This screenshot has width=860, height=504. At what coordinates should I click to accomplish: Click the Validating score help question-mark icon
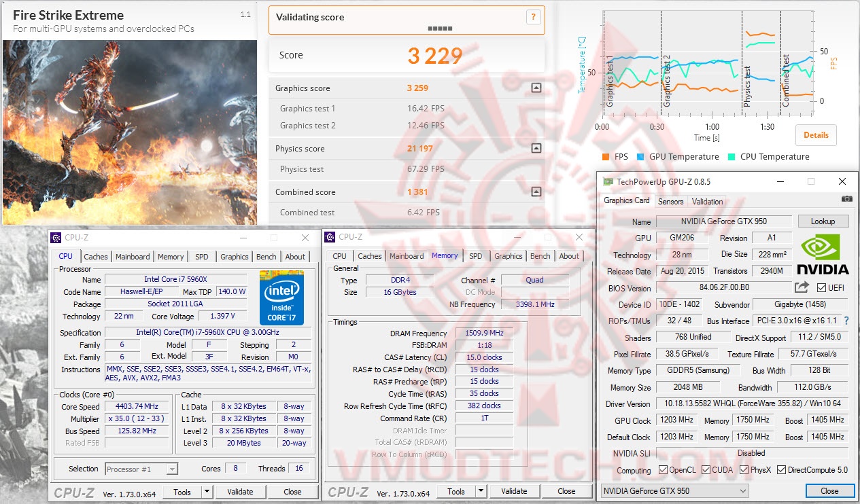[534, 18]
